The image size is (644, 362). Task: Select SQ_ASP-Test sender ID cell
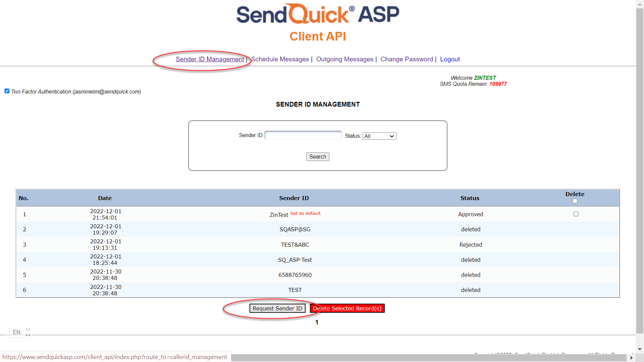295,260
